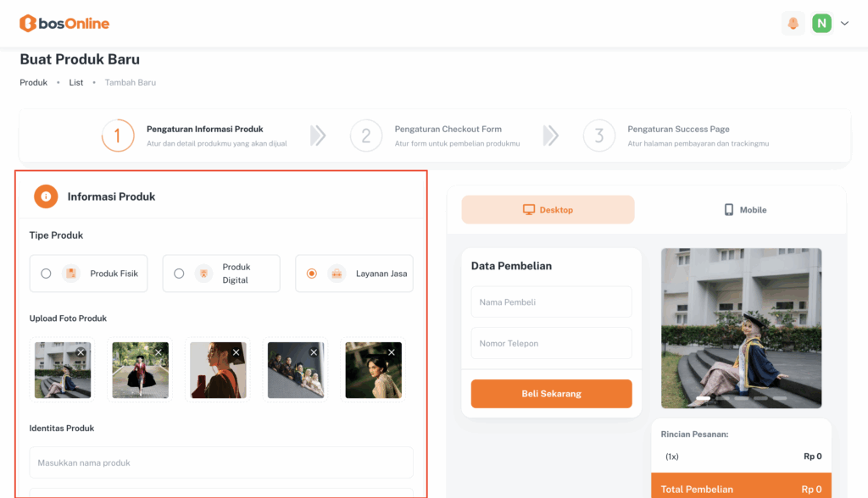
Task: Open the Produk breadcrumb link
Action: [34, 83]
